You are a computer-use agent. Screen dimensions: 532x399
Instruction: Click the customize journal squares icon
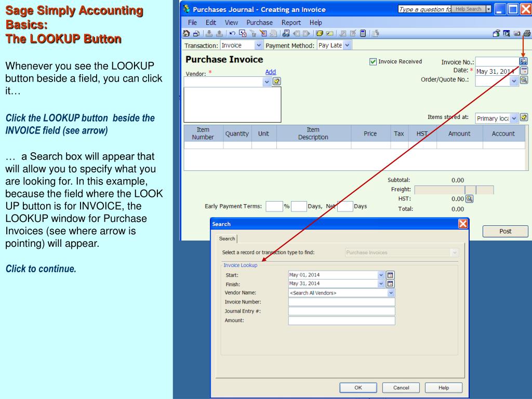click(x=243, y=33)
